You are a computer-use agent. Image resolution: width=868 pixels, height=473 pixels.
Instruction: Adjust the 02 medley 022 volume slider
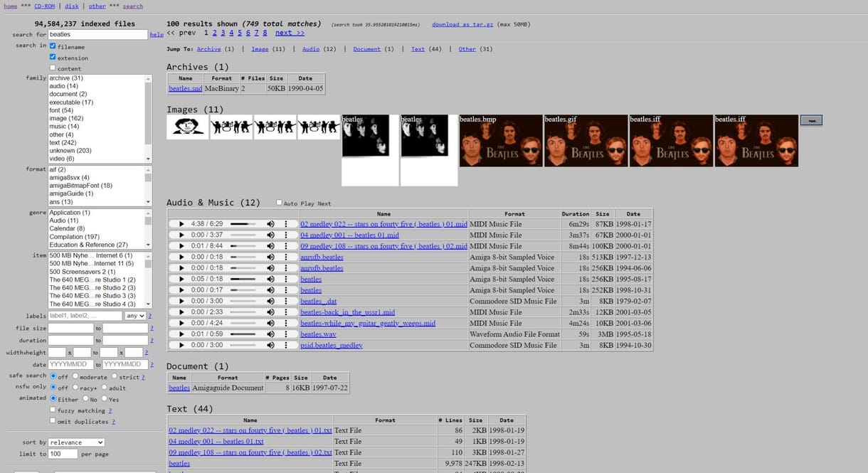pos(243,224)
